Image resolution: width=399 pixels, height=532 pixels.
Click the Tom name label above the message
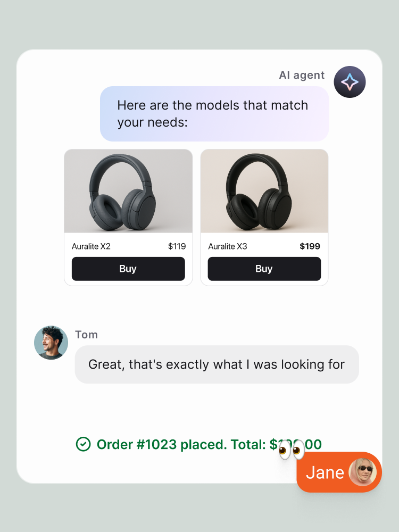point(86,335)
